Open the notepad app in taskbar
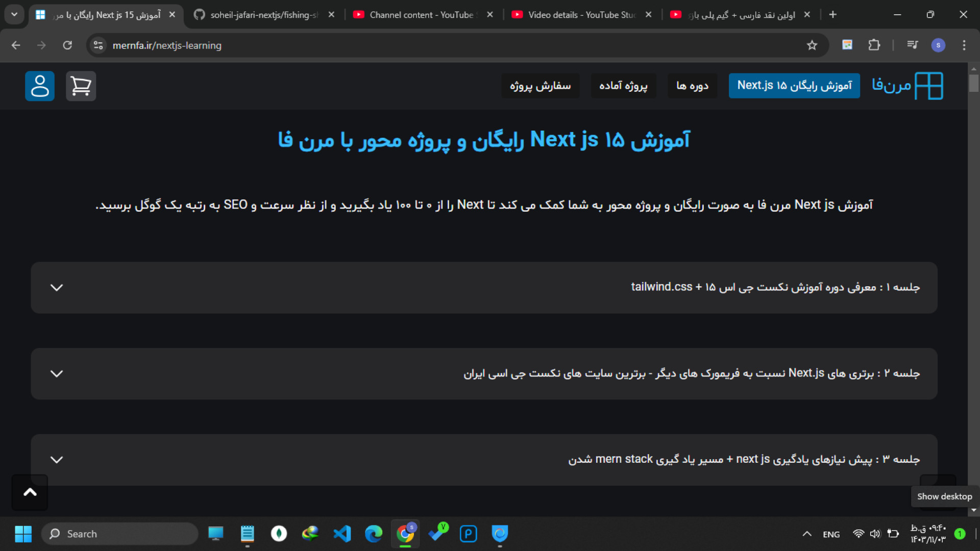 (247, 534)
